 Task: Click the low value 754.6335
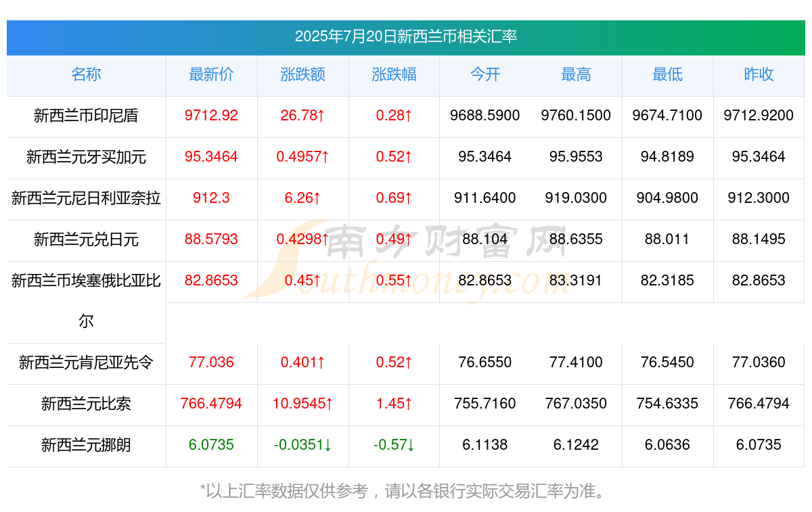[667, 404]
